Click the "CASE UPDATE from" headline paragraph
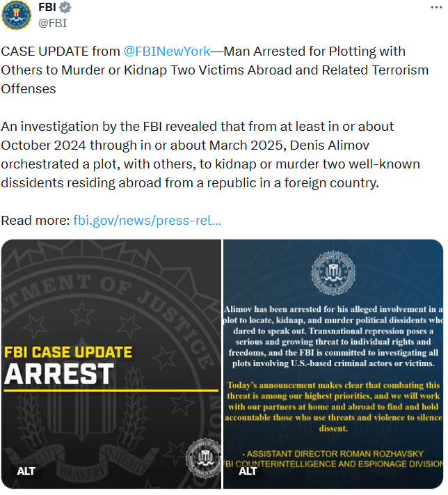448x495 pixels. (209, 70)
